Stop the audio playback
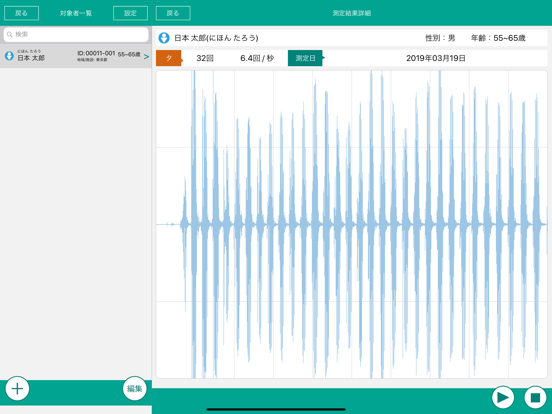Viewport: 552px width, 414px height. click(x=535, y=397)
